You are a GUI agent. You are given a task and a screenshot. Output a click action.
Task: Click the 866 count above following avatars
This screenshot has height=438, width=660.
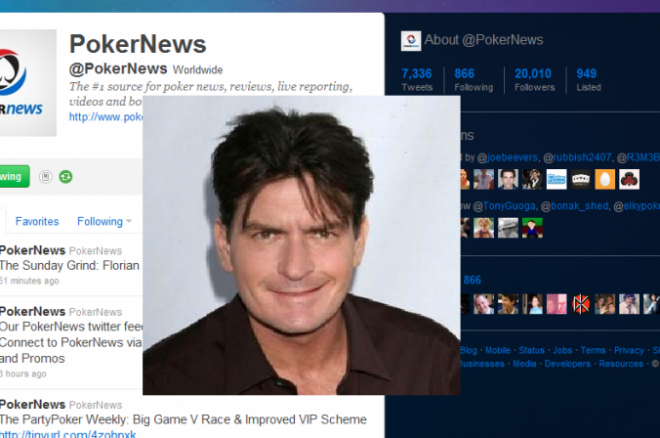coord(472,280)
